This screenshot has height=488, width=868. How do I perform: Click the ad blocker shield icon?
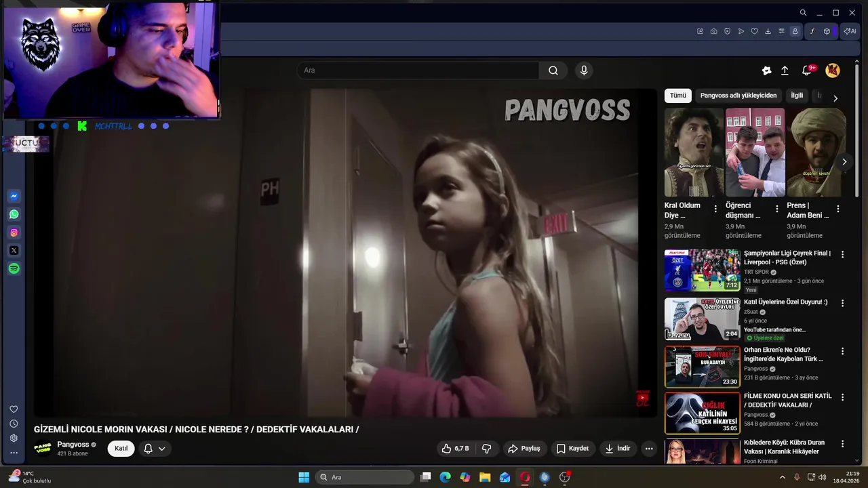click(x=728, y=31)
